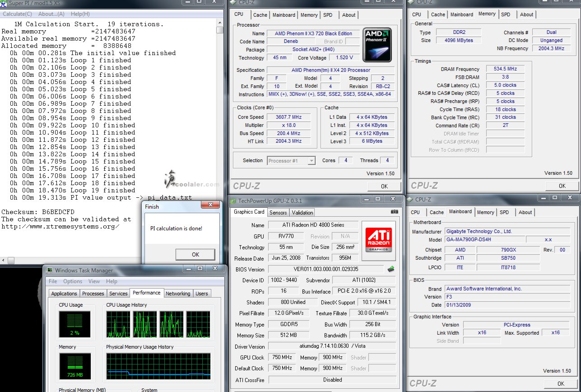Click the xtremesystems.org URL text

tap(60, 226)
